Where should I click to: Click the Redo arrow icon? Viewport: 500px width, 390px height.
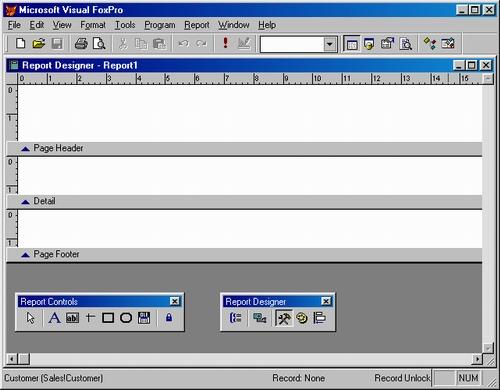tap(201, 44)
